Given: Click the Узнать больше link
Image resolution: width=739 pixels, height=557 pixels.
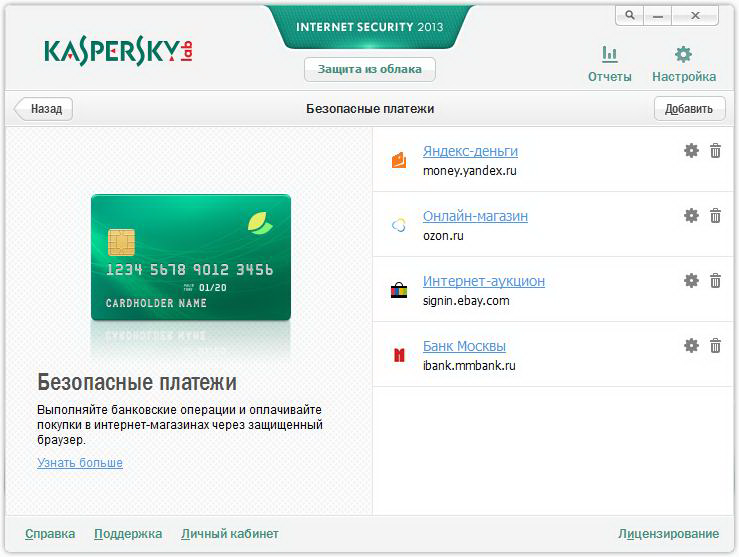Looking at the screenshot, I should [80, 463].
